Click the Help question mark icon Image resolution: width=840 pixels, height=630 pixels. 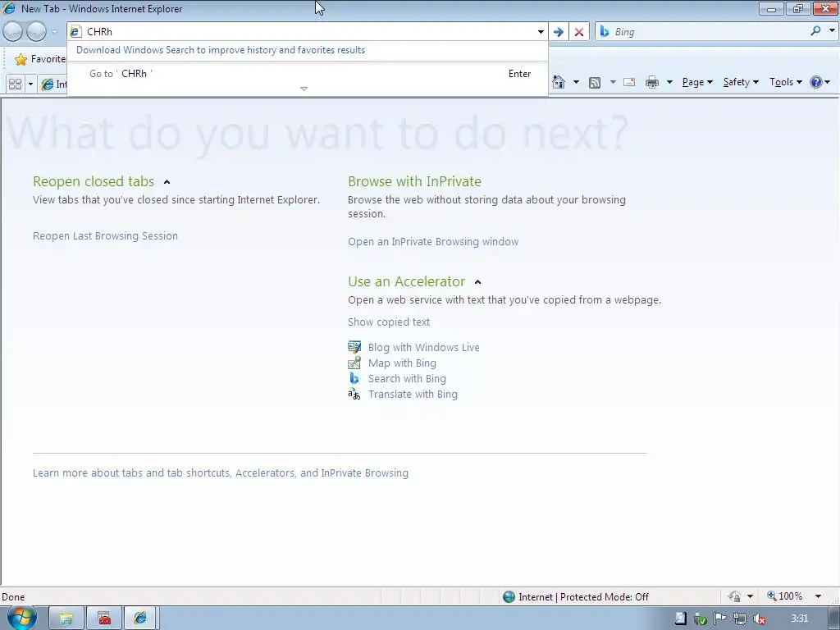(x=816, y=82)
